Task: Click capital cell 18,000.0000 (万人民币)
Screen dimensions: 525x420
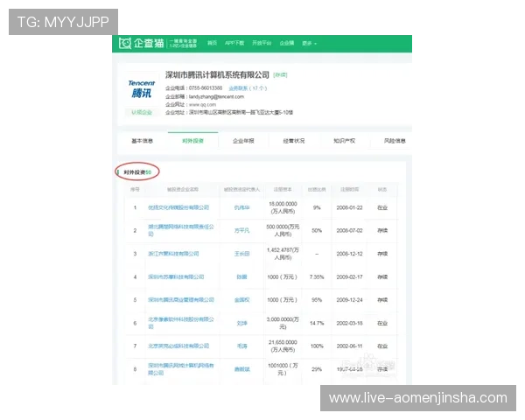Action: pos(283,207)
